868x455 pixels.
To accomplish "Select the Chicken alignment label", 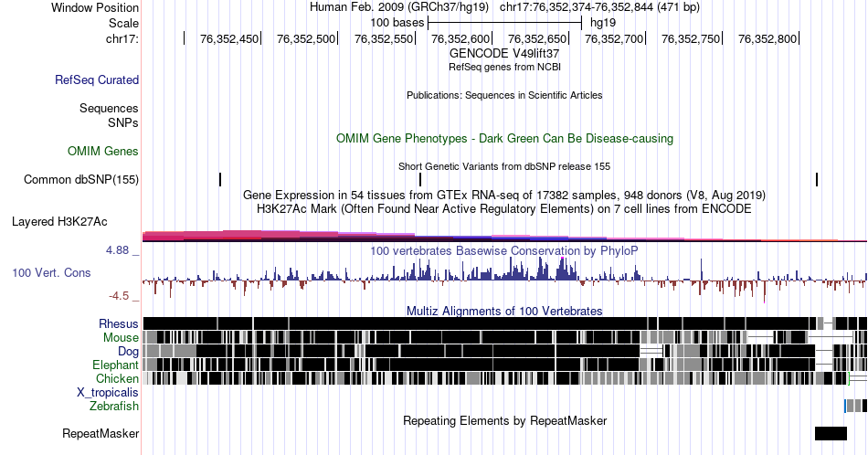I will tap(117, 378).
